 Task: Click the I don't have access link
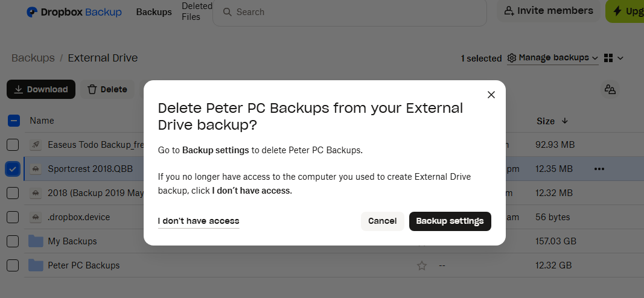point(199,221)
